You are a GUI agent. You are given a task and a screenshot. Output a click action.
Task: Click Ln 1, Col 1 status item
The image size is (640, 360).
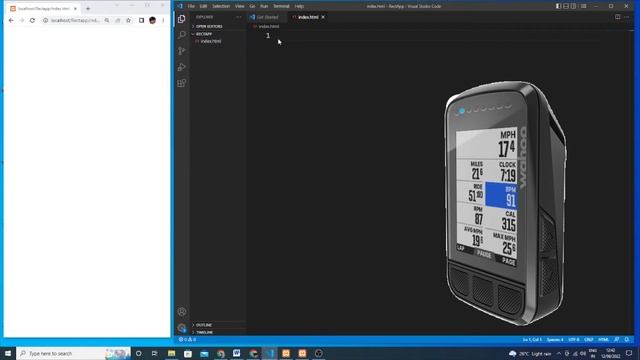(x=532, y=340)
